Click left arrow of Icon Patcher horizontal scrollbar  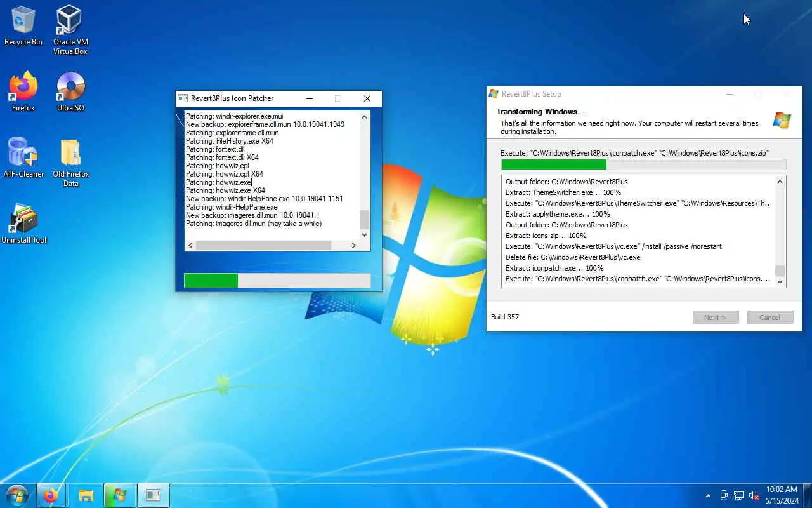(190, 245)
